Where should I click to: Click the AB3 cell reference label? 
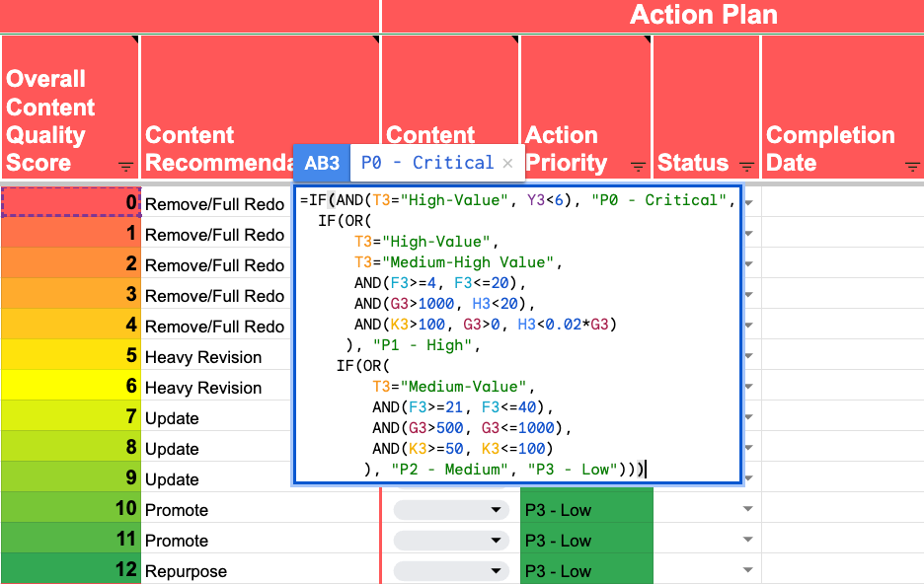[322, 163]
